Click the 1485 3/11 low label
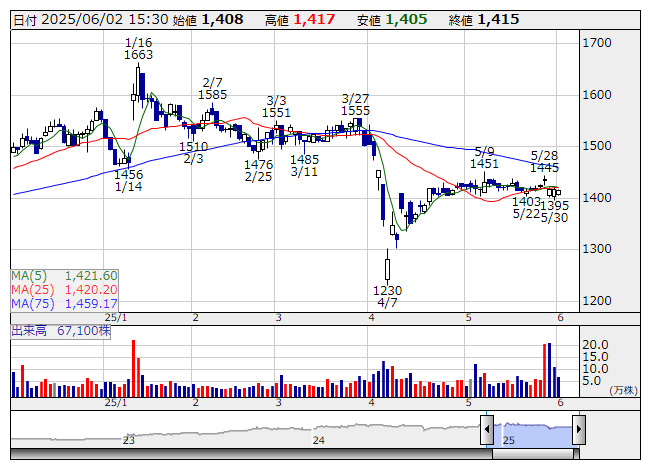653x470 pixels. 304,166
